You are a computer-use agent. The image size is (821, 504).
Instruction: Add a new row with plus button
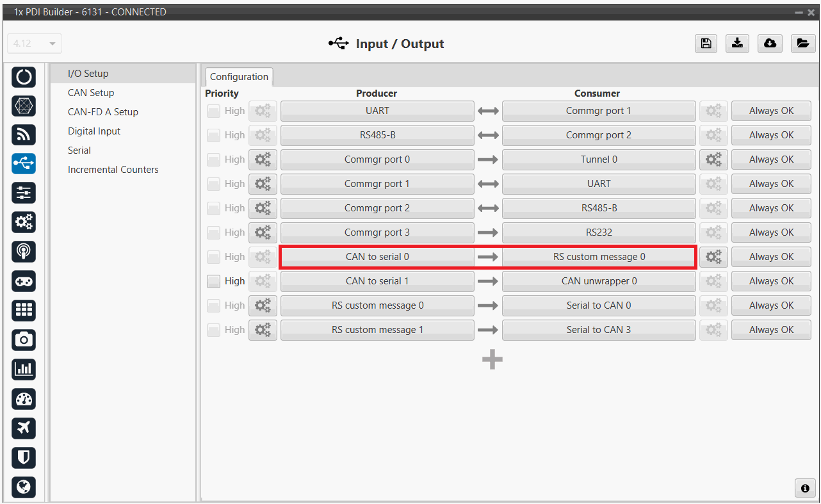click(x=492, y=360)
